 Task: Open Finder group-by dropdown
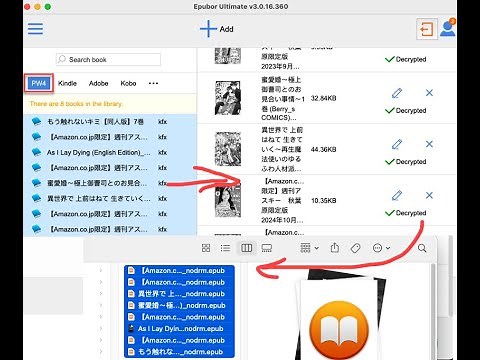(x=309, y=248)
